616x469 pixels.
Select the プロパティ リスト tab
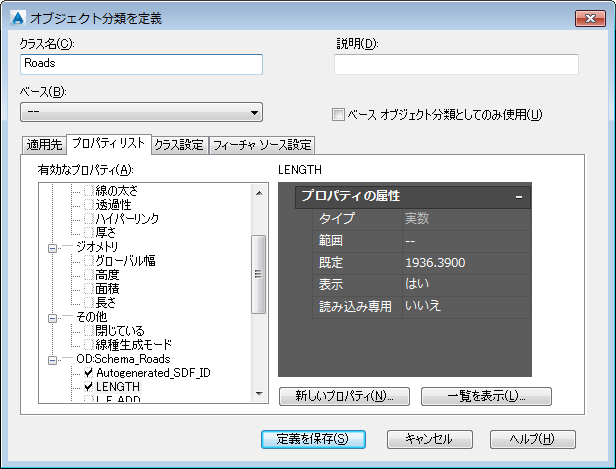pyautogui.click(x=109, y=143)
